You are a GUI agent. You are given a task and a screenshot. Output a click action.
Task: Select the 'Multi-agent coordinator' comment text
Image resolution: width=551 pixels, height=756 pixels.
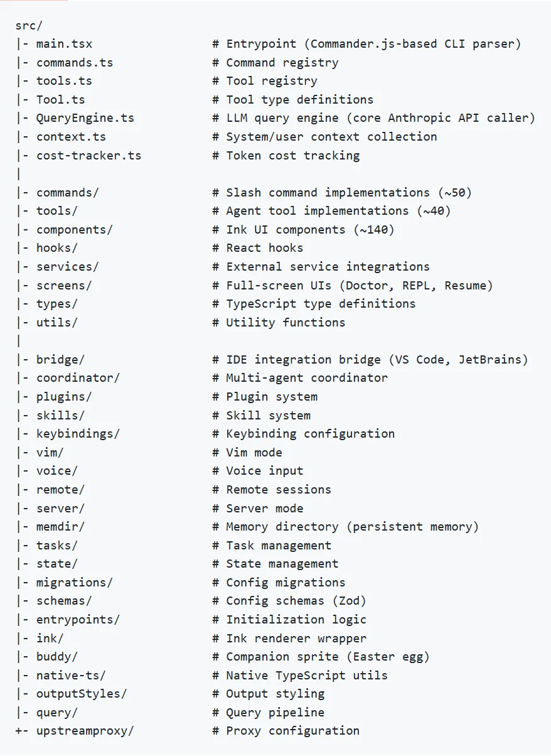coord(307,378)
